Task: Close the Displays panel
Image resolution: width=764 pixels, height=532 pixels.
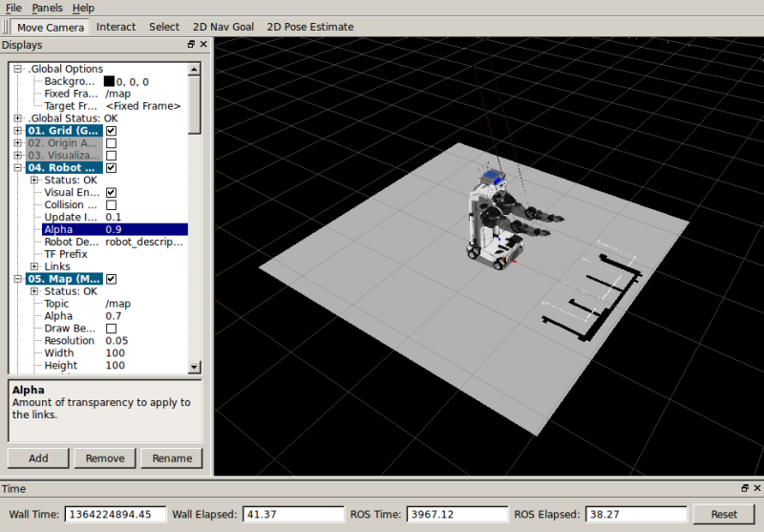Action: (203, 45)
